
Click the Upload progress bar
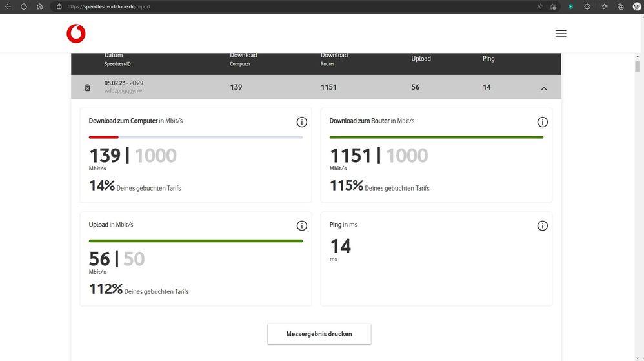pyautogui.click(x=196, y=241)
